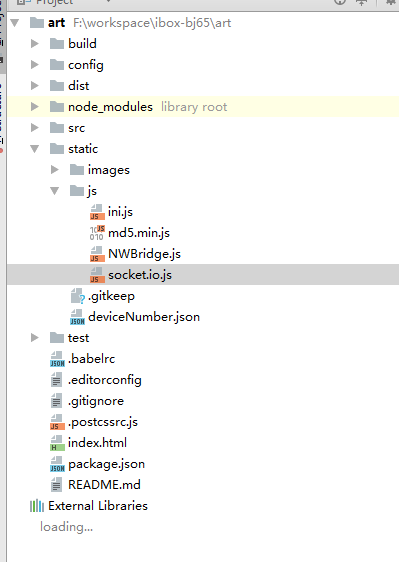Image resolution: width=399 pixels, height=562 pixels.
Task: Select the dist folder name
Action: coord(79,86)
